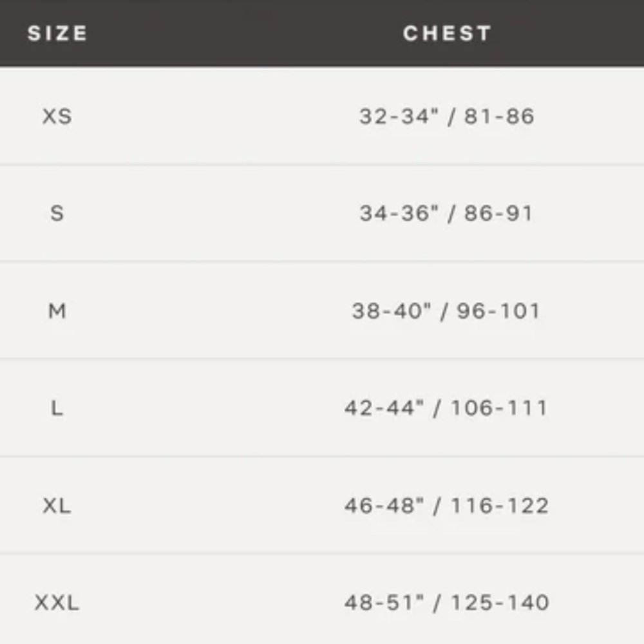Viewport: 644px width, 644px height.
Task: Click the 42-44" inch range
Action: pyautogui.click(x=384, y=408)
